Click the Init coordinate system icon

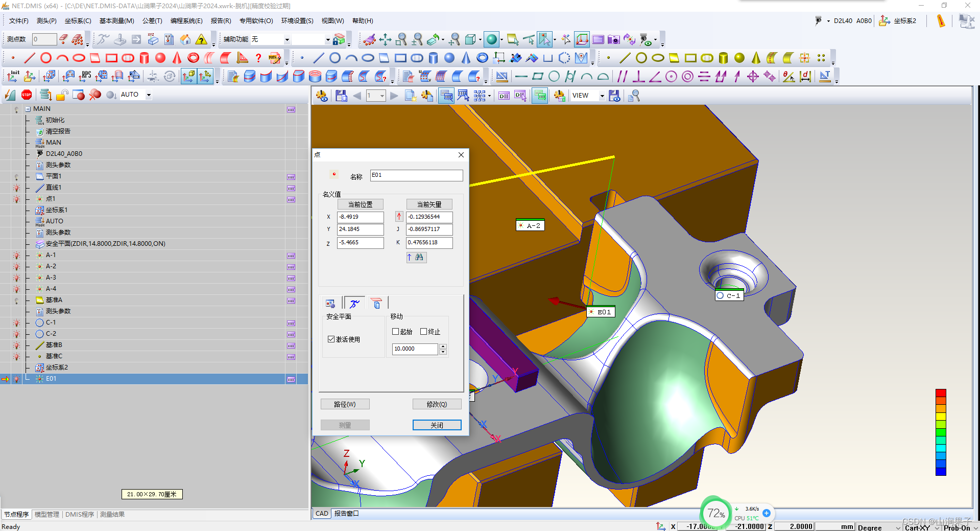[x=13, y=76]
